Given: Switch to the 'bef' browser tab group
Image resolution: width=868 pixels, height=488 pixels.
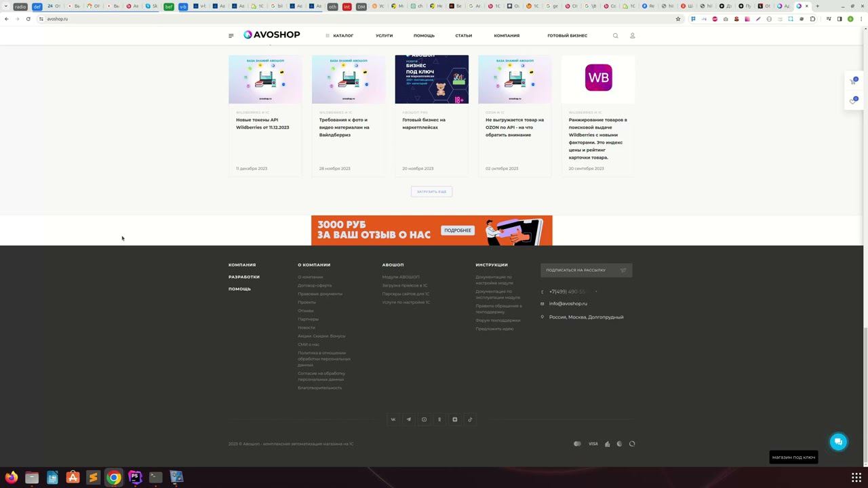Looking at the screenshot, I should click(x=168, y=7).
